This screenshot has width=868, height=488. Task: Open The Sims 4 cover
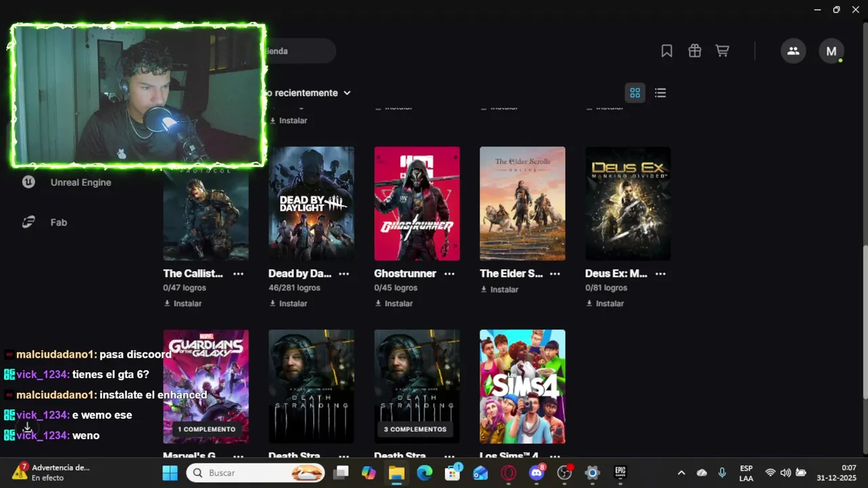click(x=522, y=386)
